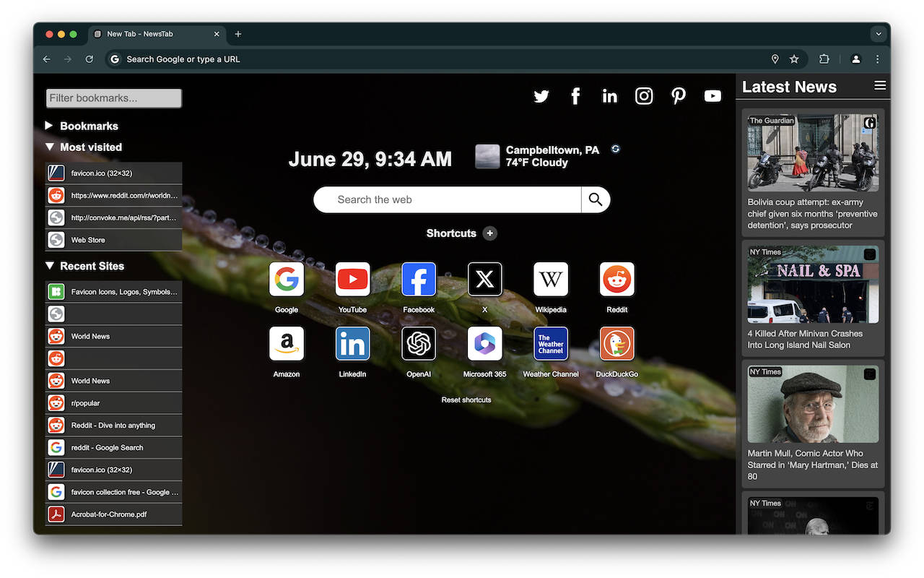Open the Martin Mull headline
This screenshot has height=578, width=924.
coord(813,465)
